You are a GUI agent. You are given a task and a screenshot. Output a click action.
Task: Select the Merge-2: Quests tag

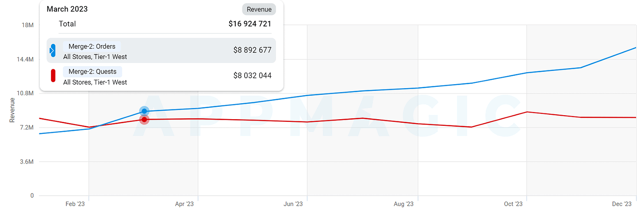92,71
